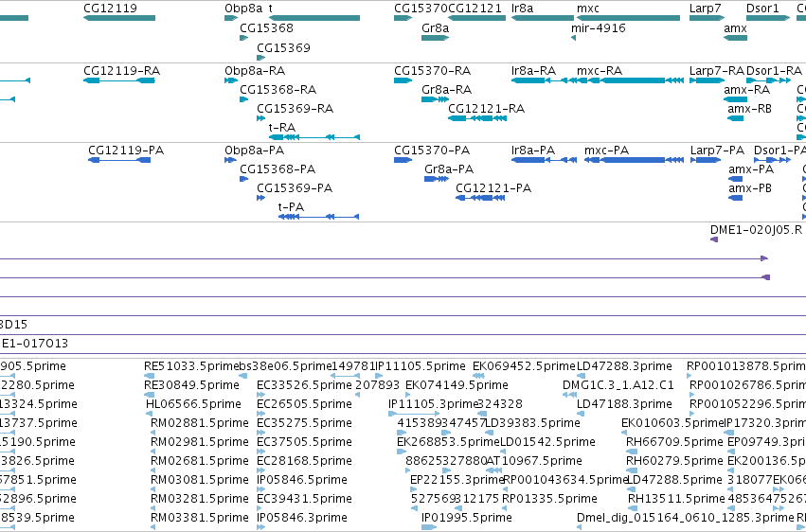The width and height of the screenshot is (806, 532).
Task: Click the Gr8a gene label
Action: (x=435, y=27)
